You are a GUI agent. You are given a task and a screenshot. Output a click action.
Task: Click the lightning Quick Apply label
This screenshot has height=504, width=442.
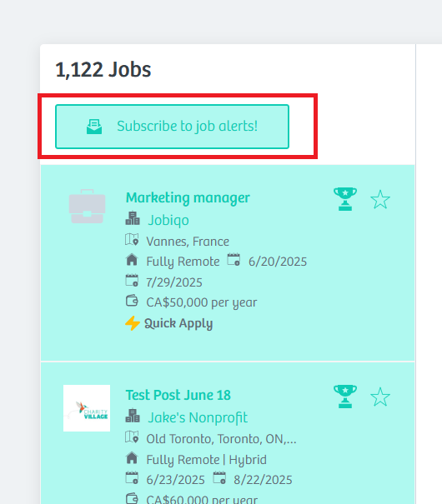(169, 323)
